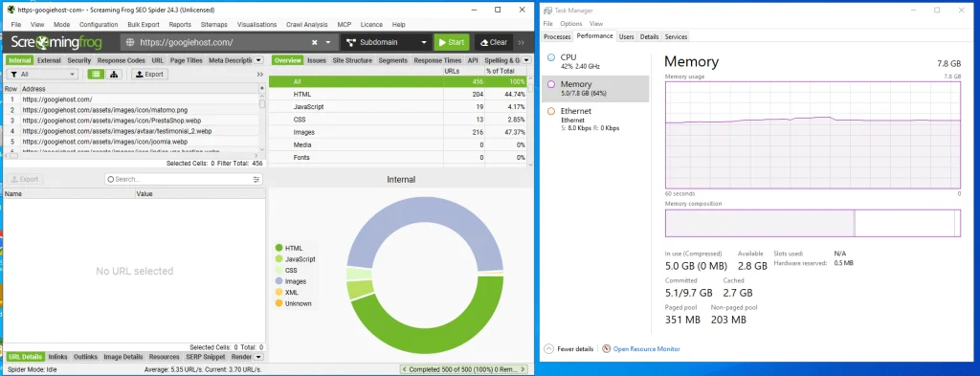Switch to tree view in the Internal tab

coord(114,75)
